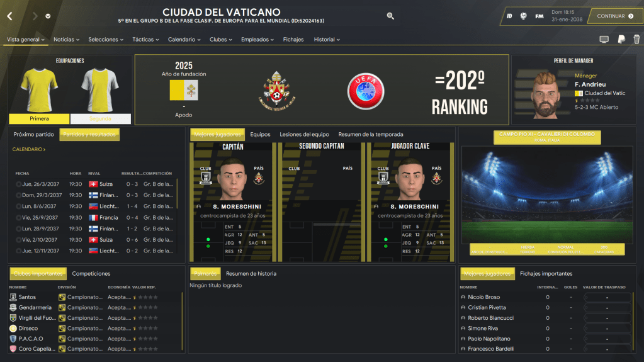Viewport: 644px width, 362px height.
Task: Open the search magnifier icon
Action: 390,16
